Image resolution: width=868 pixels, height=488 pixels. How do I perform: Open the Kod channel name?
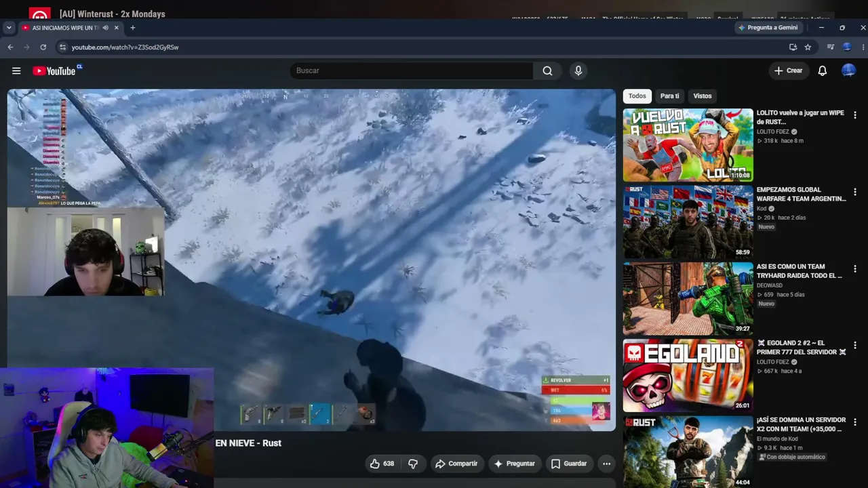click(x=762, y=209)
